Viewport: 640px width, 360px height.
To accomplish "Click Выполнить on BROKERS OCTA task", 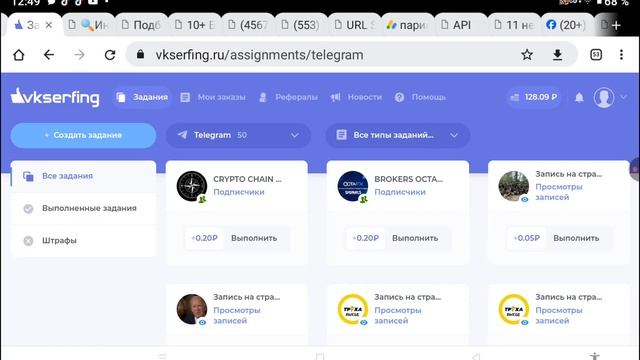I will [x=415, y=238].
